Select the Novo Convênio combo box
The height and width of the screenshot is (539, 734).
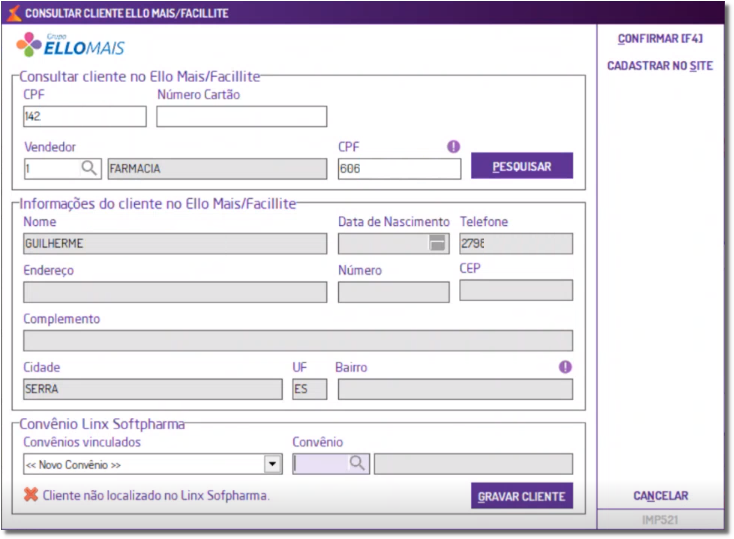pyautogui.click(x=153, y=464)
